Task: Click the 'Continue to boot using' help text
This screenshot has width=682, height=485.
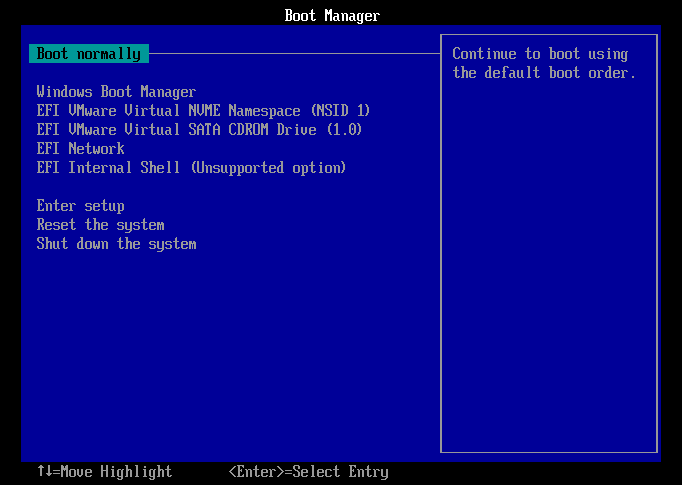Action: (540, 54)
